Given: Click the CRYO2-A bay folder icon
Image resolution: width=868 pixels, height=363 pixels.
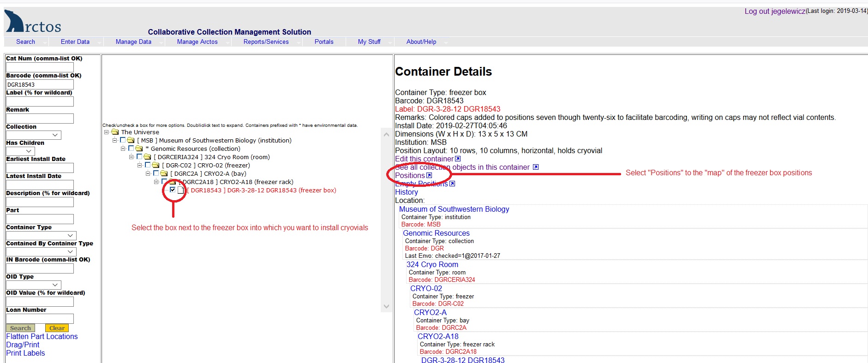Looking at the screenshot, I should [164, 173].
